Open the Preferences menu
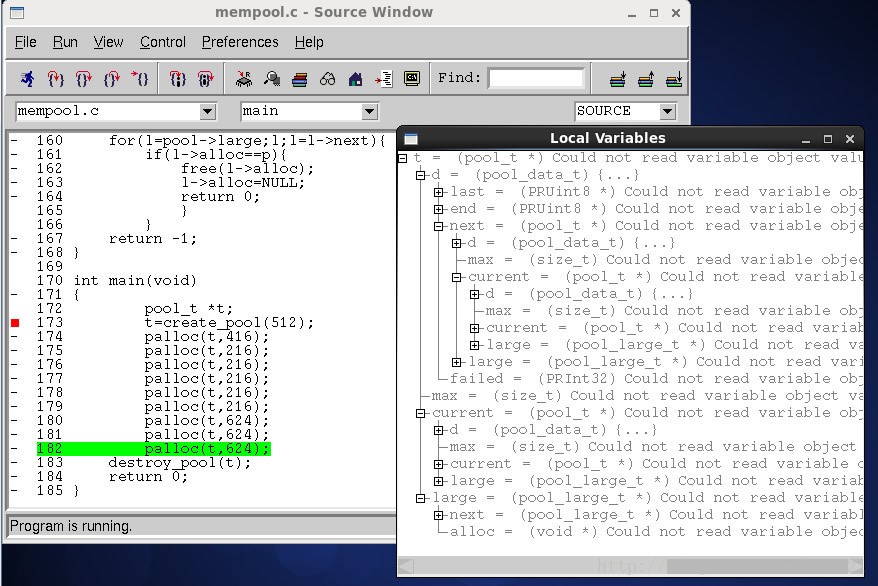 pos(240,42)
